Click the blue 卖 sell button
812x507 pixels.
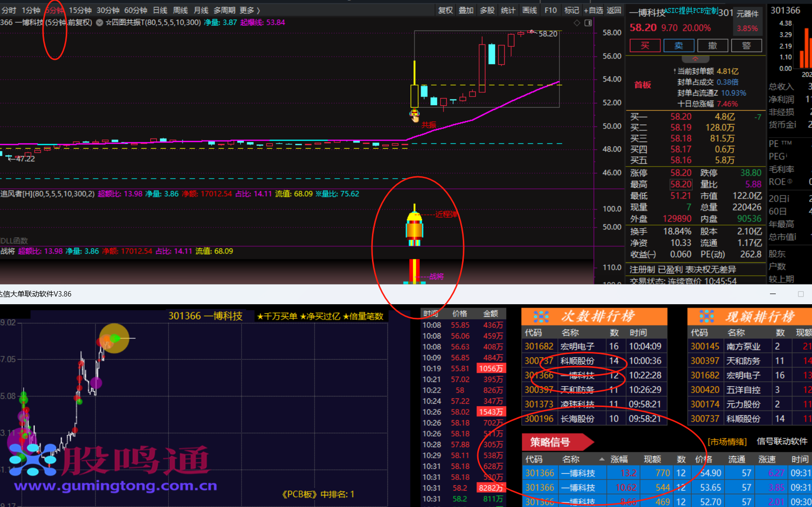click(x=679, y=45)
